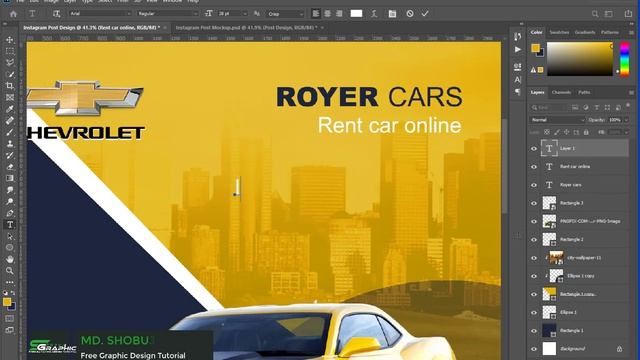
Task: Open the Edit Toolbar three-dots menu
Action: click(x=10, y=282)
